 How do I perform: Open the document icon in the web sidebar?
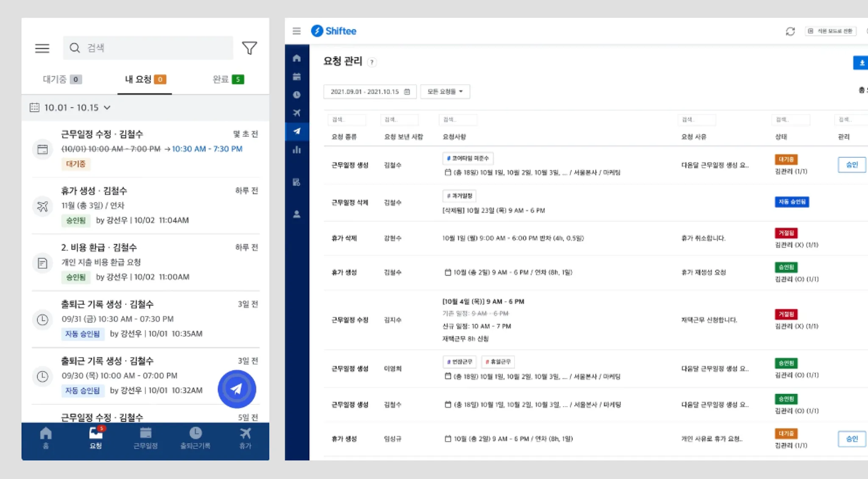click(x=297, y=182)
